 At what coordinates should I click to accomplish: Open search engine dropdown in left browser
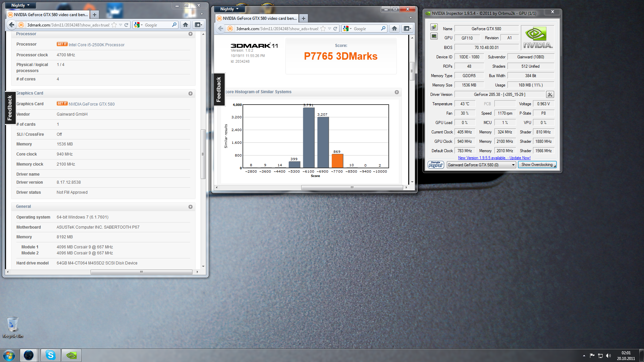[x=138, y=25]
